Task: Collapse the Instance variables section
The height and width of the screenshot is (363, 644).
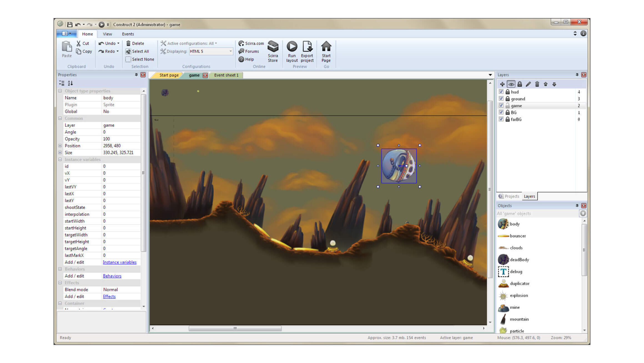Action: (x=60, y=160)
